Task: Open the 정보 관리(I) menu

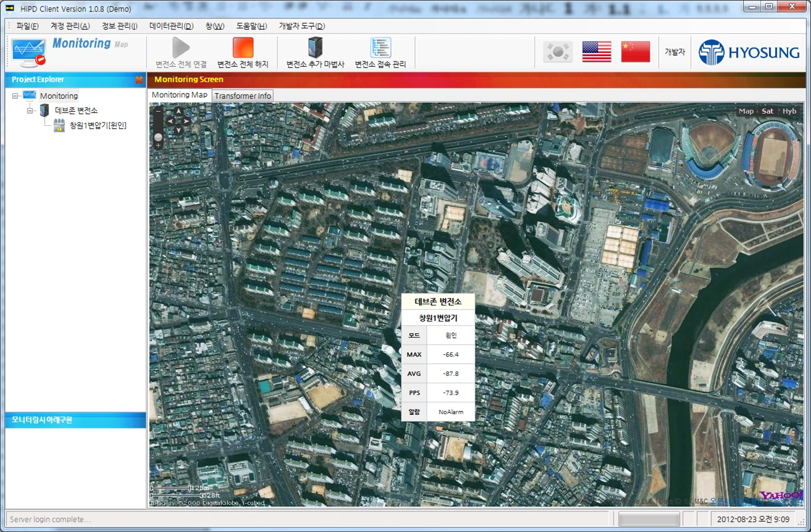Action: (119, 26)
